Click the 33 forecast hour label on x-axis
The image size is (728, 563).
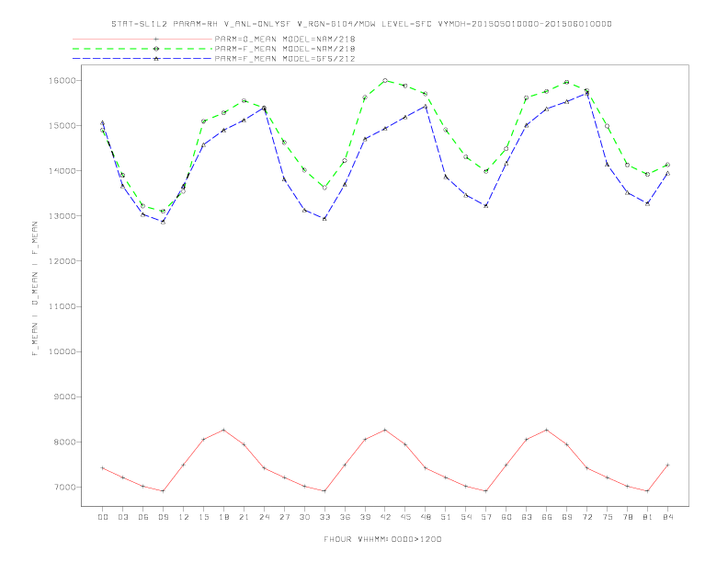point(324,517)
